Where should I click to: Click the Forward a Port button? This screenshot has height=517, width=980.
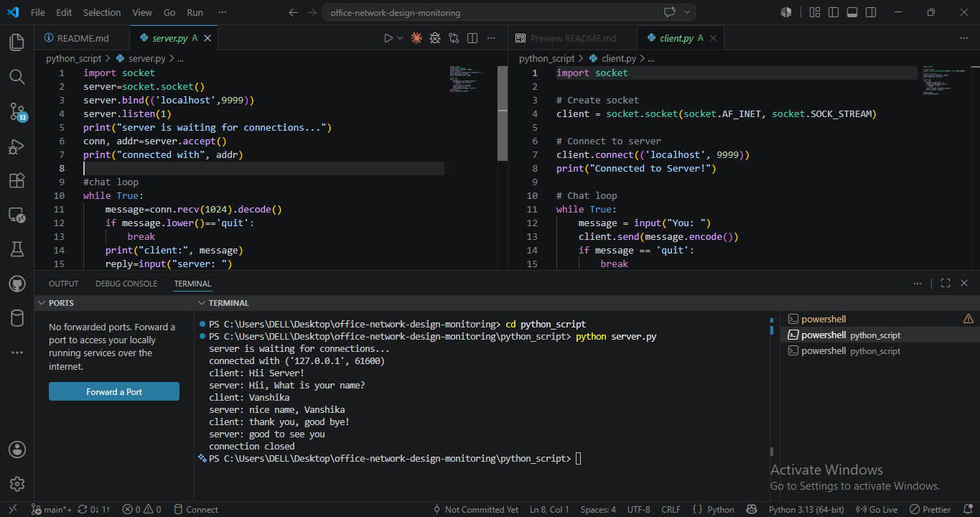pyautogui.click(x=114, y=391)
